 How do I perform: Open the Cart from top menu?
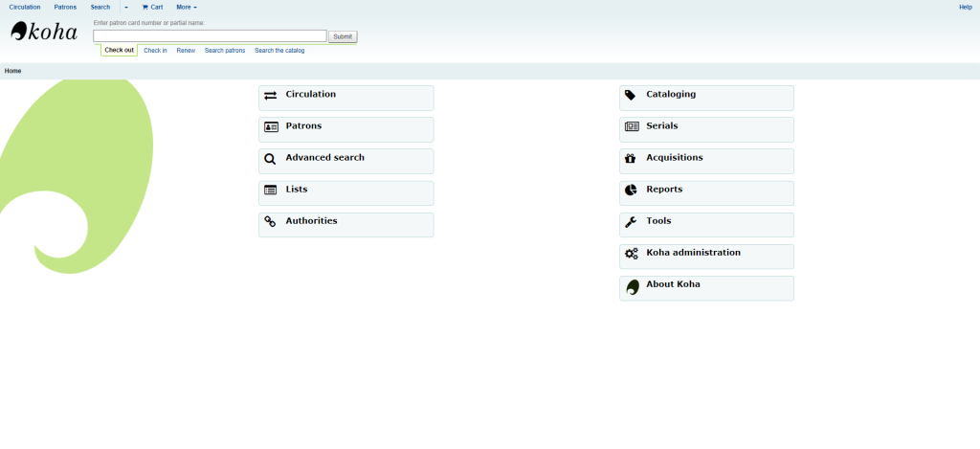pyautogui.click(x=152, y=7)
